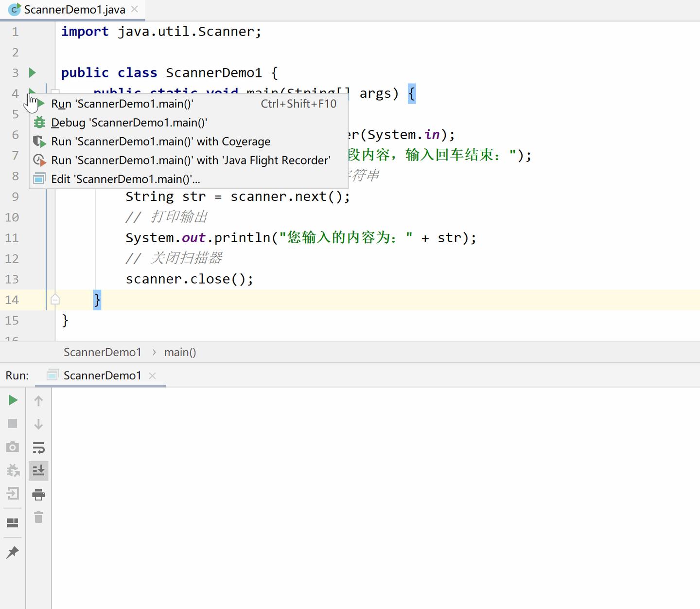Screen dimensions: 700x609
Task: Open the Restore Layout icon in Run toolbar
Action: click(13, 523)
